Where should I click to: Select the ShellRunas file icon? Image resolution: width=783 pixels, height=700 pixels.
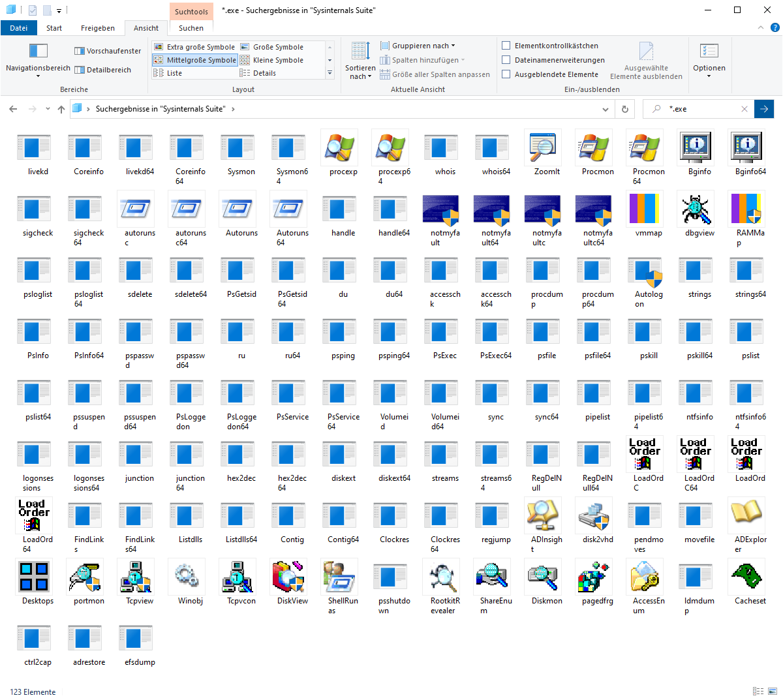339,577
